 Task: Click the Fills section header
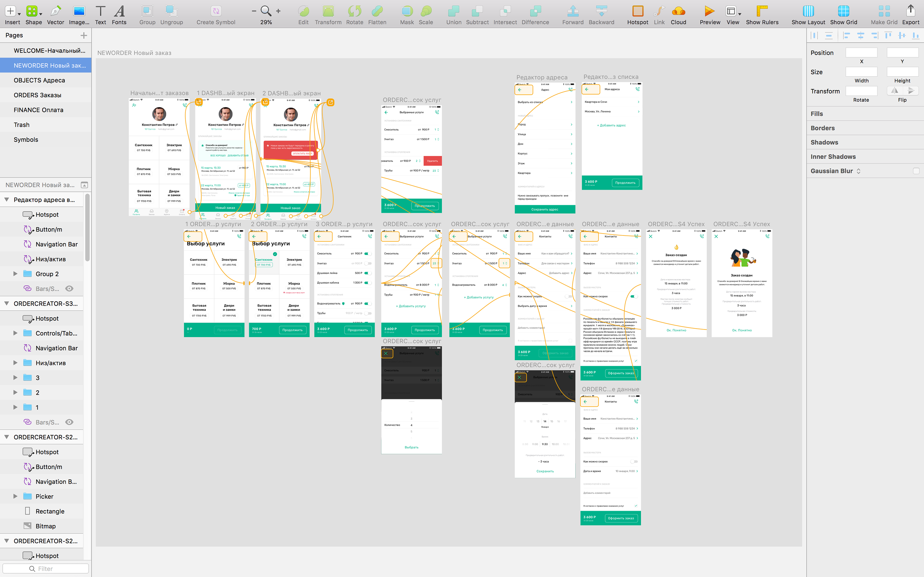pyautogui.click(x=817, y=114)
